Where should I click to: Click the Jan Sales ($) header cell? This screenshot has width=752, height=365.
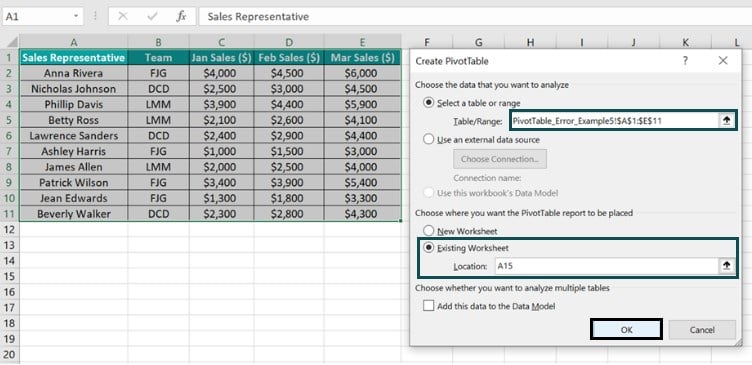coord(222,58)
